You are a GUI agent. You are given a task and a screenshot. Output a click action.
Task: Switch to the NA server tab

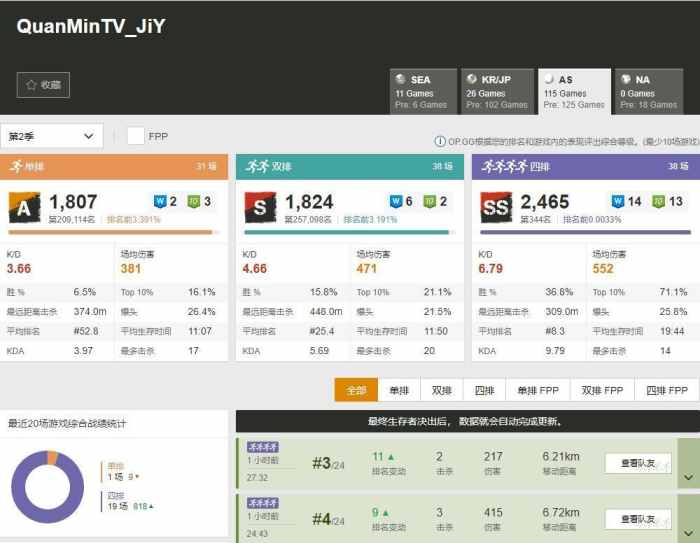click(x=649, y=92)
